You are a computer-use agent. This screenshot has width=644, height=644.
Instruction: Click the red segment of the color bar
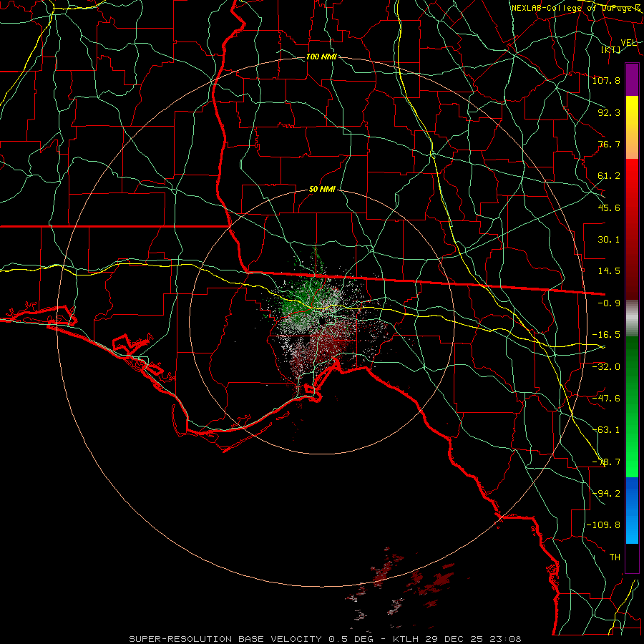(632, 229)
